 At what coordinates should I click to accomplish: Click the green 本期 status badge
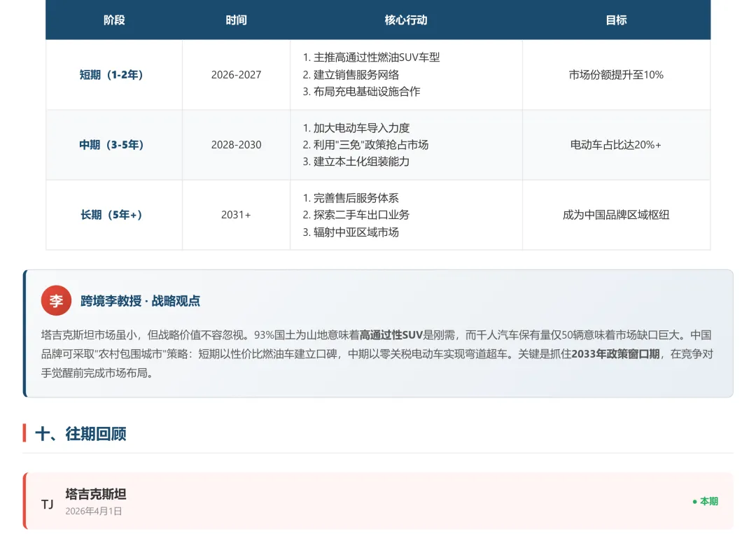(x=706, y=501)
